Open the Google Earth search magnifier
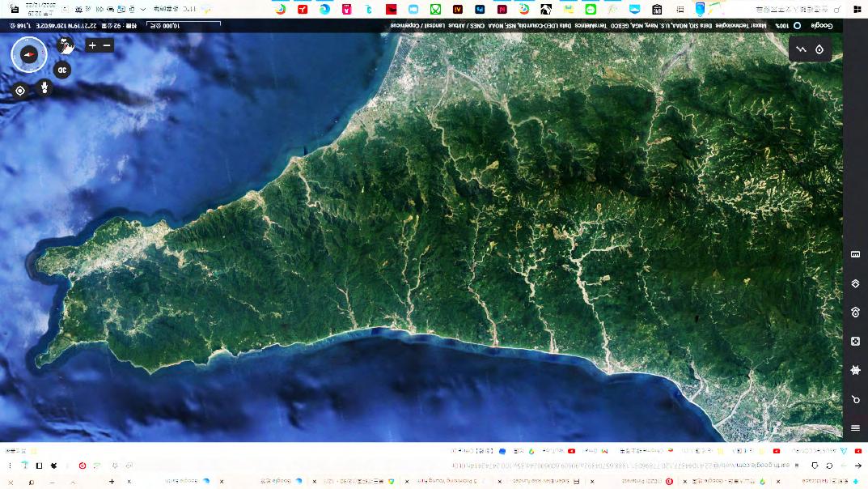The height and width of the screenshot is (489, 868). point(855,399)
